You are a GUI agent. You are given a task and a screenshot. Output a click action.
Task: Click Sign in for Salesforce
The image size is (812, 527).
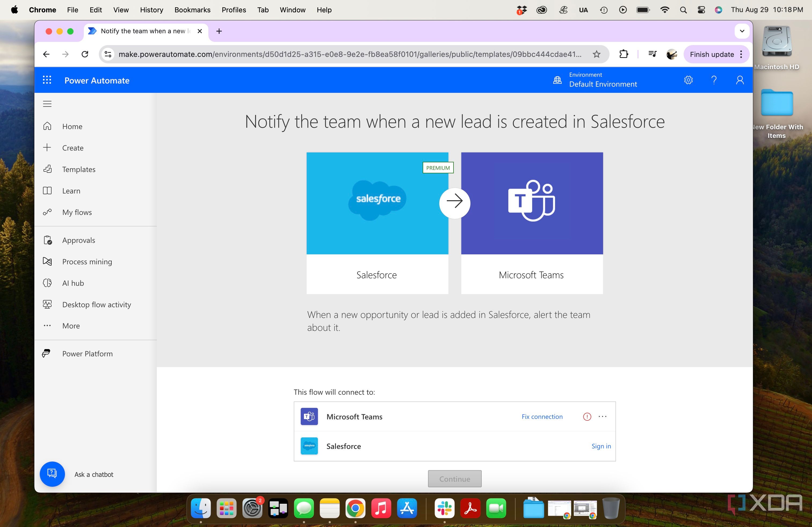coord(601,446)
